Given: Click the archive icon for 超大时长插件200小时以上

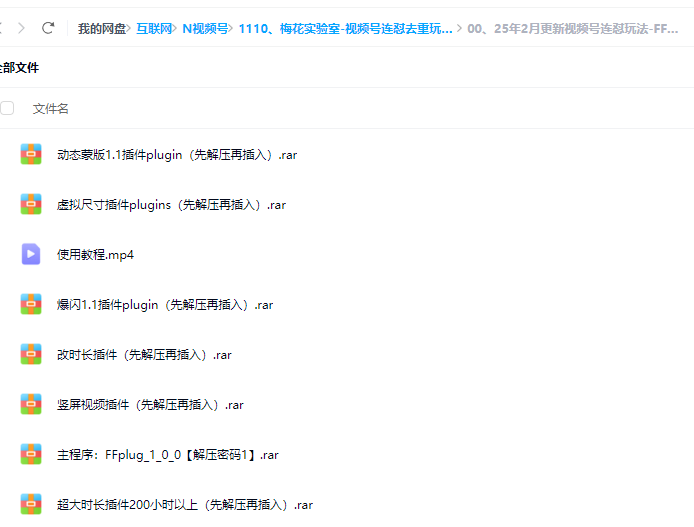Looking at the screenshot, I should 31,504.
